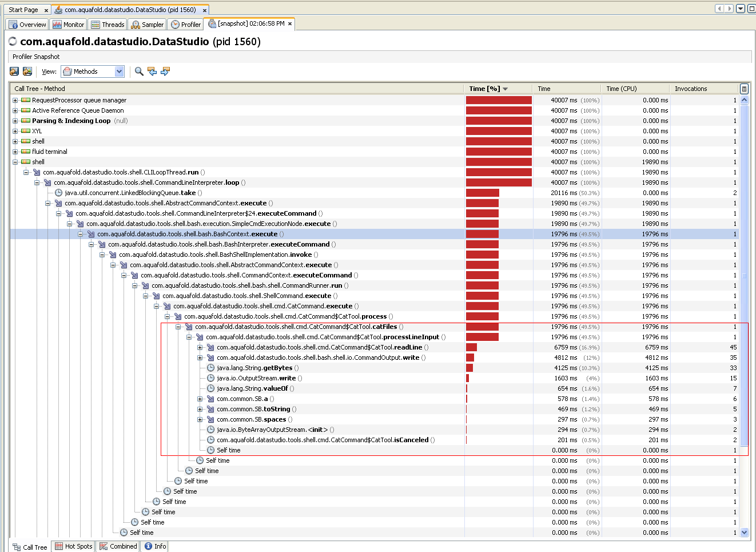The height and width of the screenshot is (552, 756).
Task: Select the BashShellImplementation.invoke row
Action: point(374,255)
